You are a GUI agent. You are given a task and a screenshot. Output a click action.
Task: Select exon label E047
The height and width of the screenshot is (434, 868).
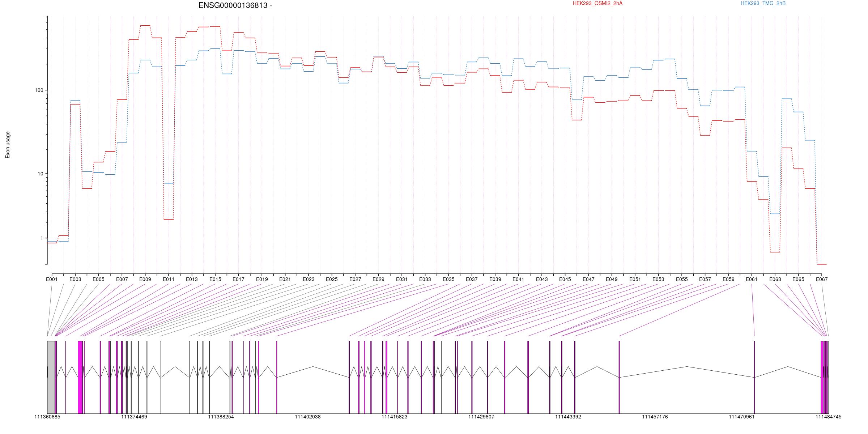(x=588, y=279)
